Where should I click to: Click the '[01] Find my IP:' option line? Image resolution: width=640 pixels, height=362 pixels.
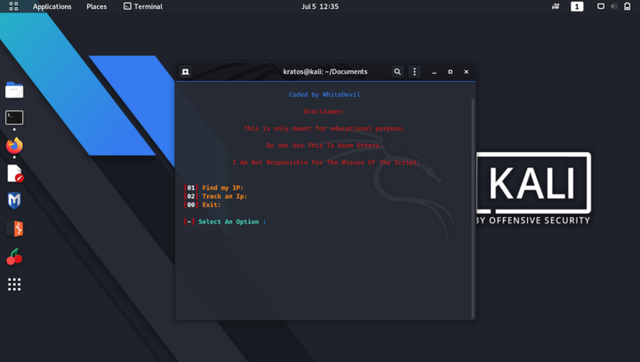click(x=213, y=188)
